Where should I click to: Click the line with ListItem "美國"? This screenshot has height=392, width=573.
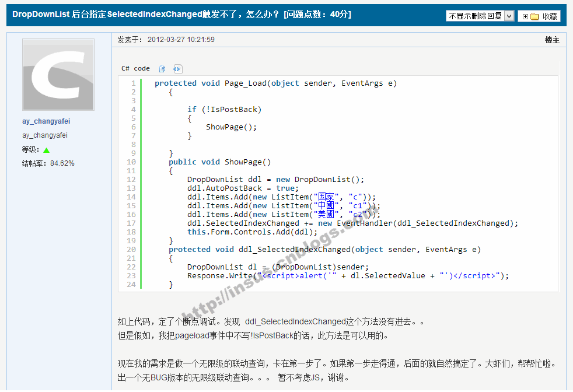pyautogui.click(x=284, y=215)
